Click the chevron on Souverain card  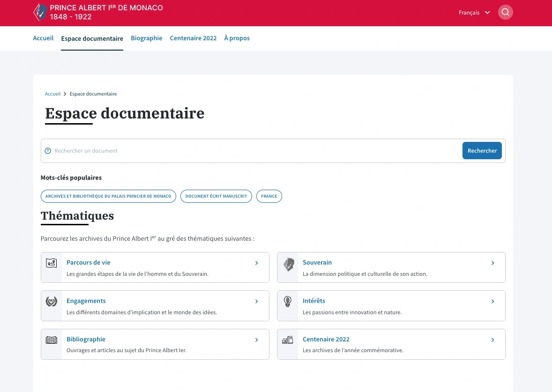(x=492, y=263)
